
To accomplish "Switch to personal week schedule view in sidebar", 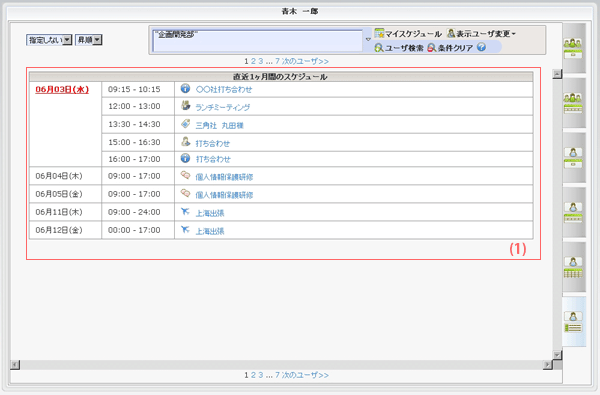I will coord(573,212).
